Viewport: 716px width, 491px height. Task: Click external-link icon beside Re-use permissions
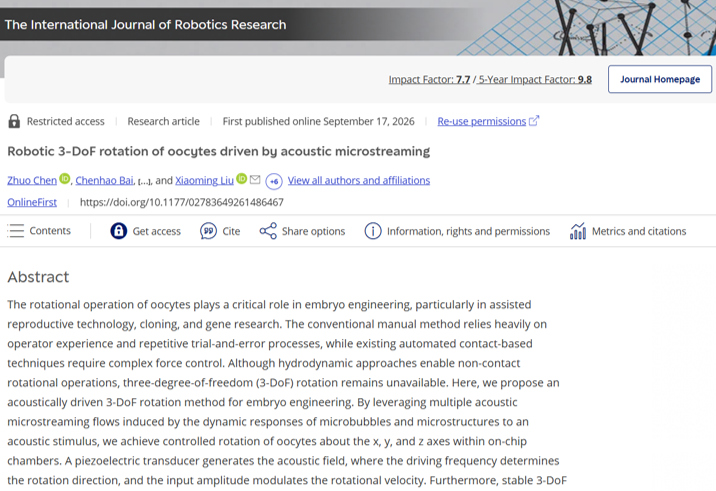coord(534,121)
